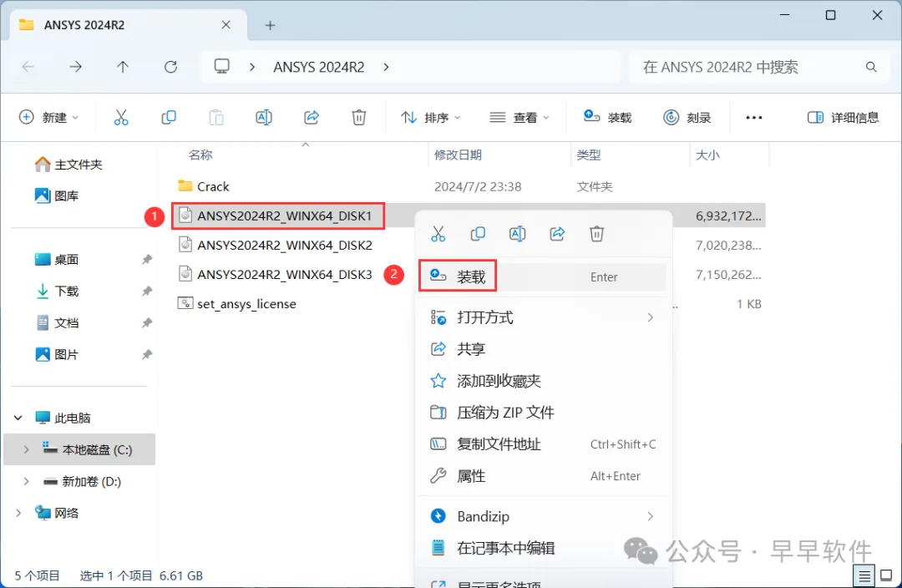Choose 复制文件地址 in context menu
Screen dimensions: 902x588
543,444
